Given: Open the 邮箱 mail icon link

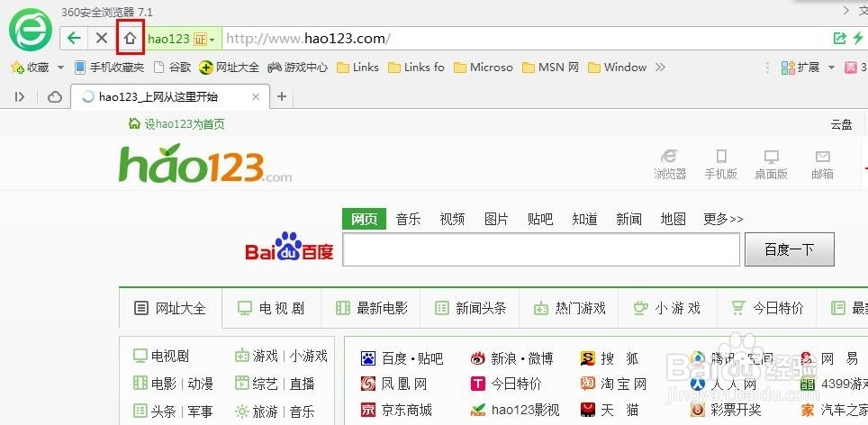Looking at the screenshot, I should click(823, 165).
